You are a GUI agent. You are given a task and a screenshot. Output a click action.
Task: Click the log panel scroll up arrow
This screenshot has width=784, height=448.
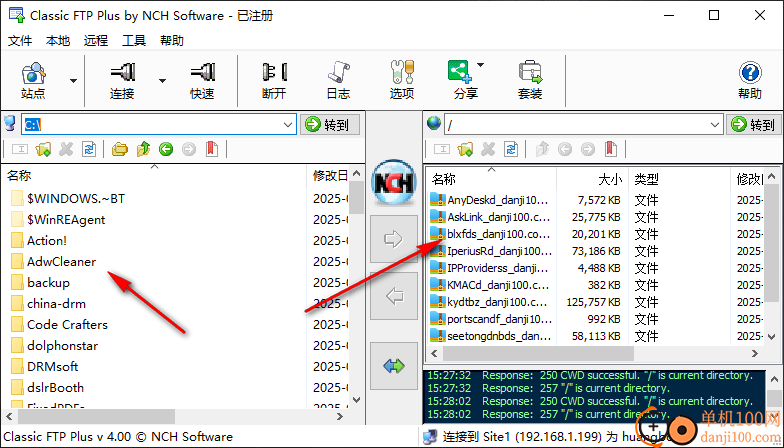(x=774, y=380)
